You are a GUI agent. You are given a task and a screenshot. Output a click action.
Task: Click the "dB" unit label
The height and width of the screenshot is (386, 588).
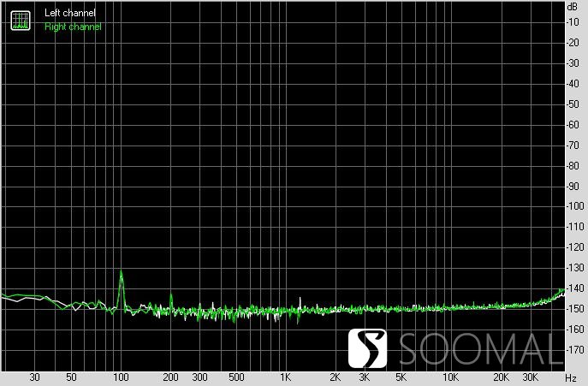tap(573, 7)
